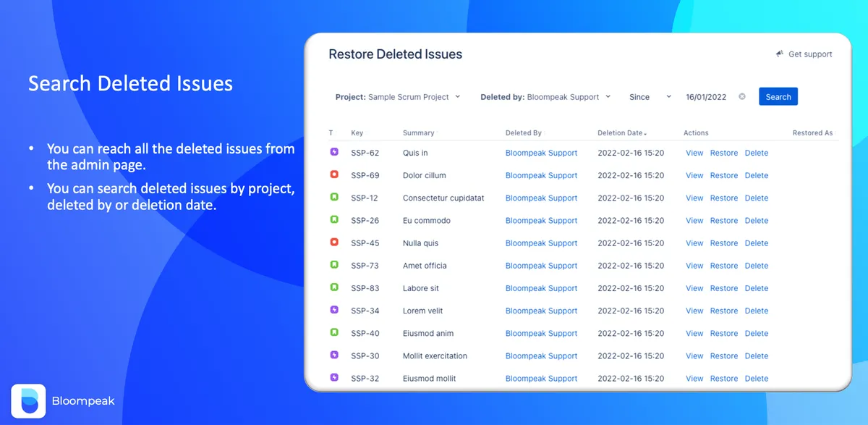This screenshot has height=425, width=868.
Task: Delete issue SSP-26
Action: tap(757, 220)
